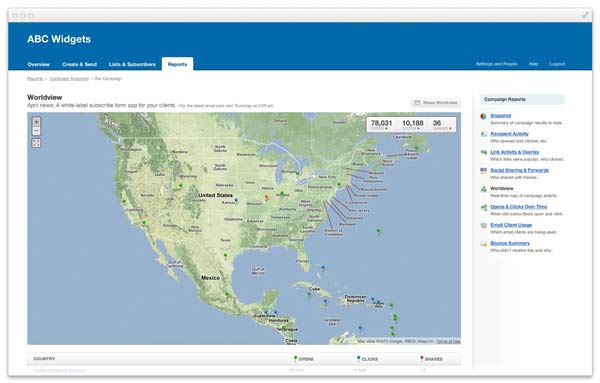Click the Logout link
Viewport: 600px width, 383px height.
(557, 64)
